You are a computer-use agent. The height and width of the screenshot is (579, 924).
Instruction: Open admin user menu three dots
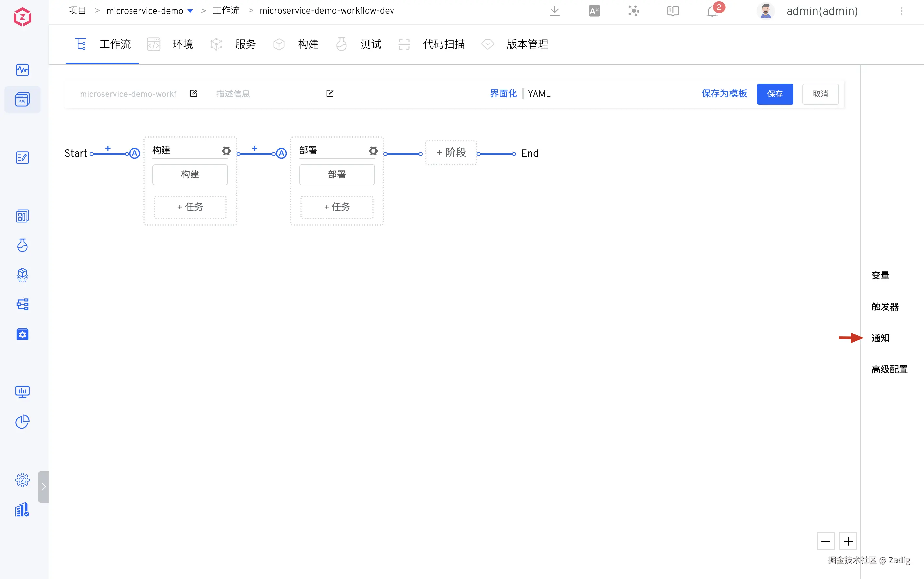(x=901, y=11)
